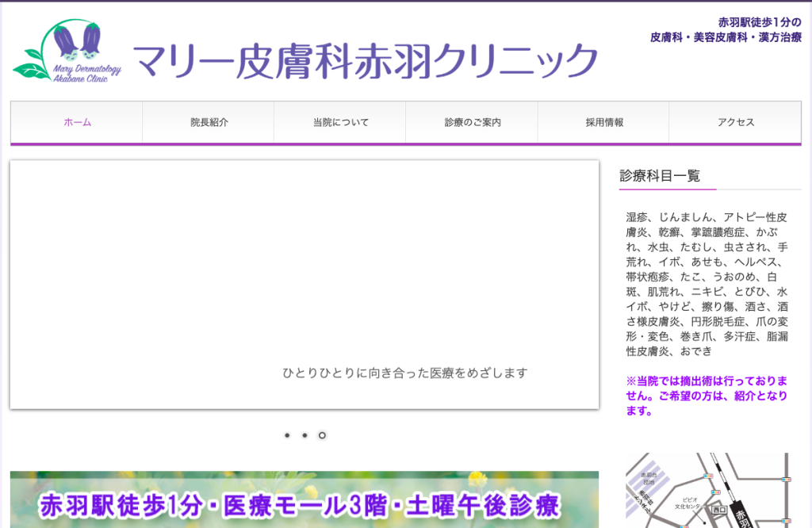
Task: Click the list of treated conditions text
Action: [707, 284]
